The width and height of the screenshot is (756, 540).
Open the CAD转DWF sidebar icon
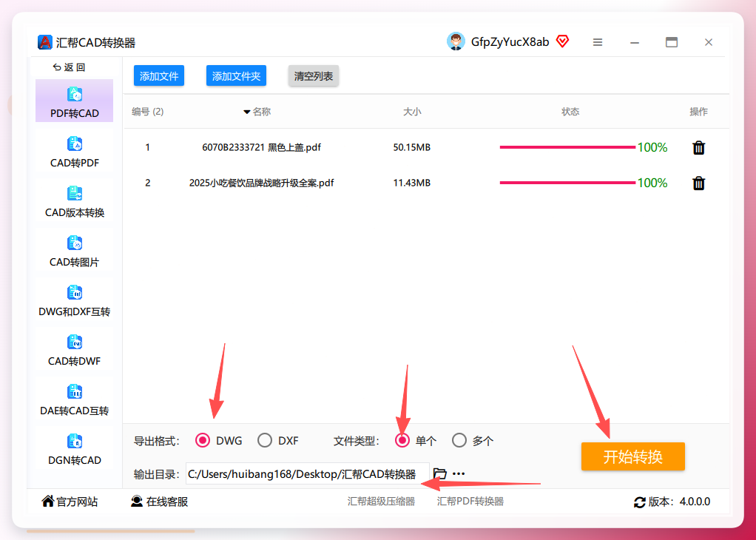pyautogui.click(x=74, y=342)
